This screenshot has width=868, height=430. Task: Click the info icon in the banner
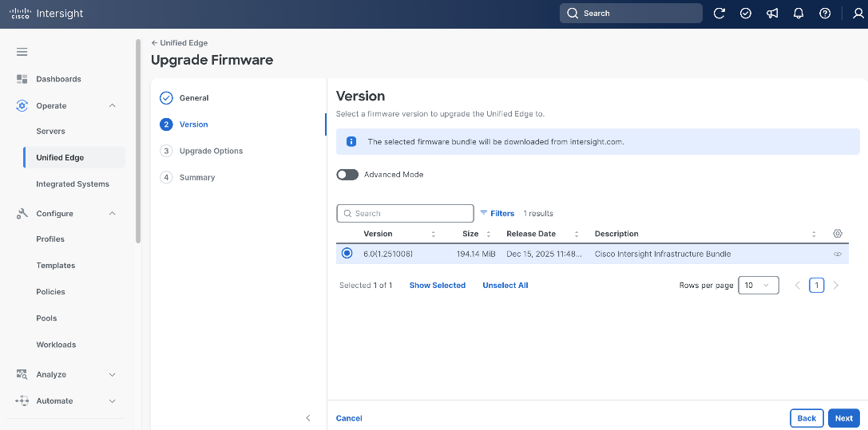point(351,141)
